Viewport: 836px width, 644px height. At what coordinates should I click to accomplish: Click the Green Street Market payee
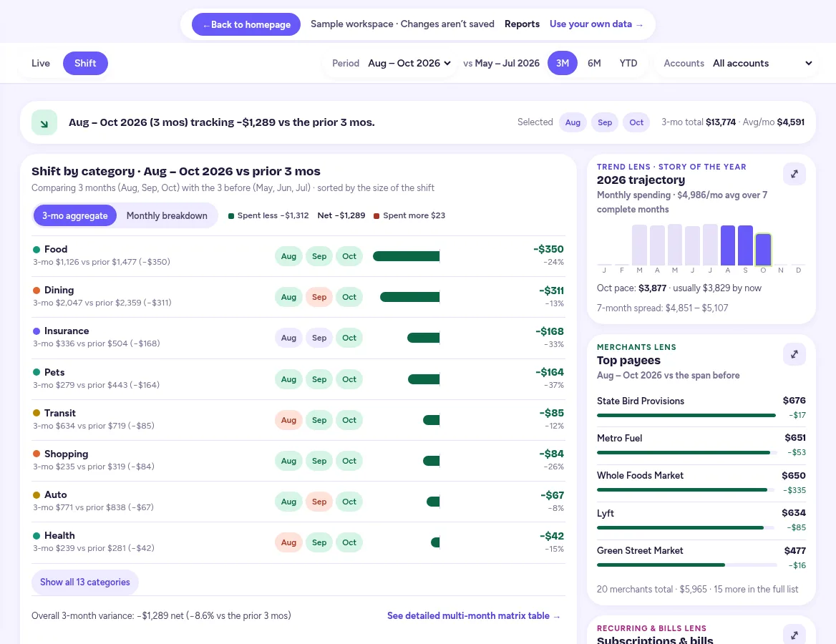(x=701, y=557)
